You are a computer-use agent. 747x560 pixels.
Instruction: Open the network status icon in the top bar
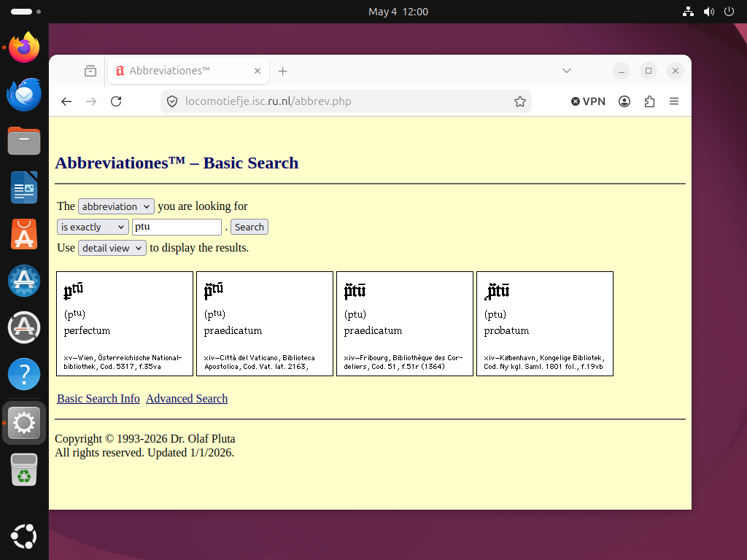pos(688,12)
